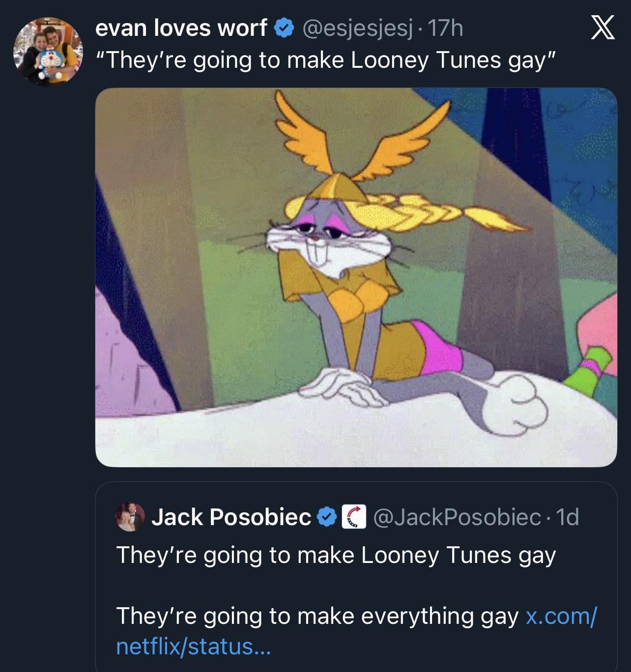This screenshot has height=672, width=631.
Task: Open the Bugs Bunny GIF
Action: (x=356, y=277)
